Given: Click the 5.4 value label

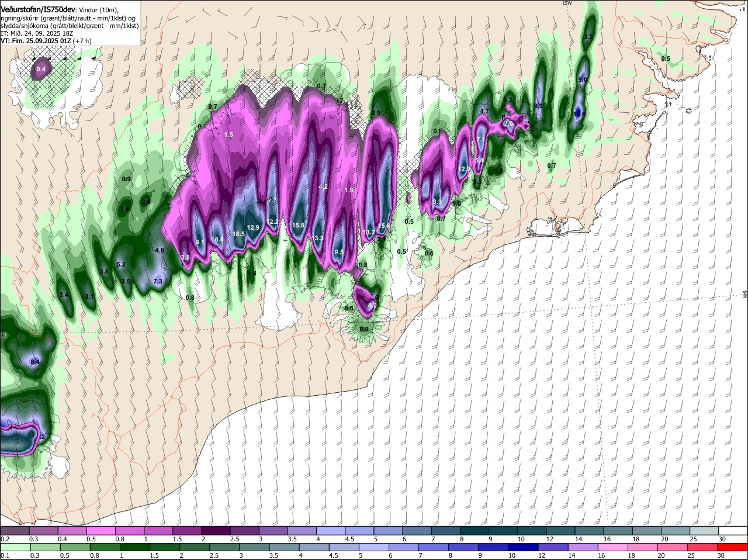Looking at the screenshot, I should pos(479,160).
